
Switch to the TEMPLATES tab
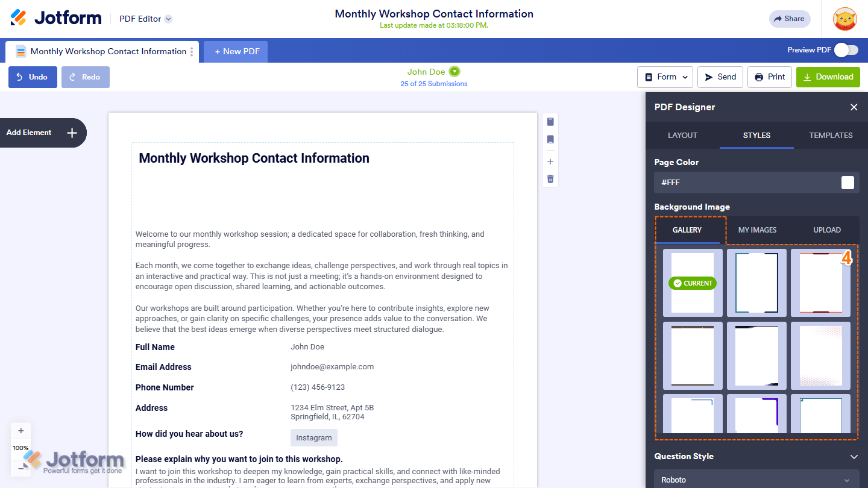[x=831, y=136]
